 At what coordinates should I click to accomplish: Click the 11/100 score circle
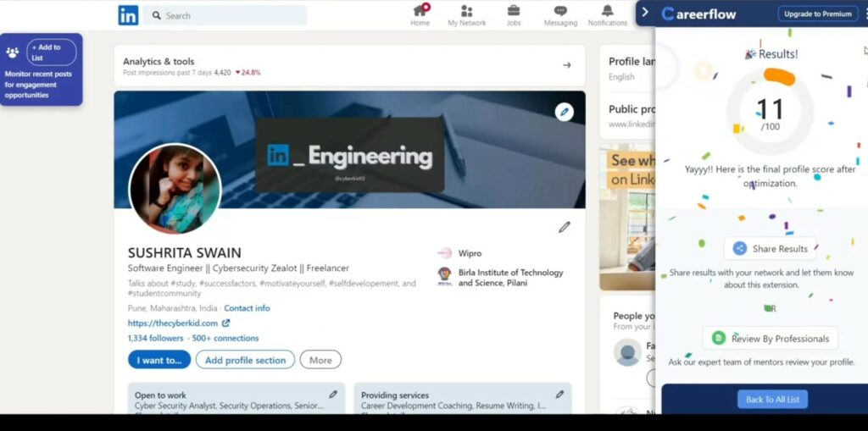pos(770,113)
